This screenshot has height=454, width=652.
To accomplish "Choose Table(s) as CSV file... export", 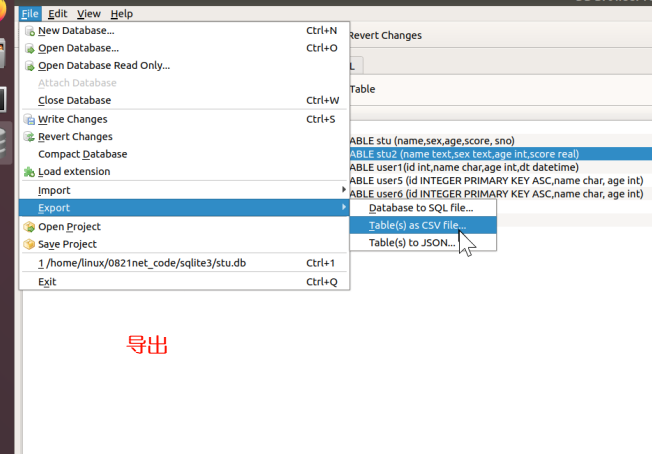I will point(423,225).
